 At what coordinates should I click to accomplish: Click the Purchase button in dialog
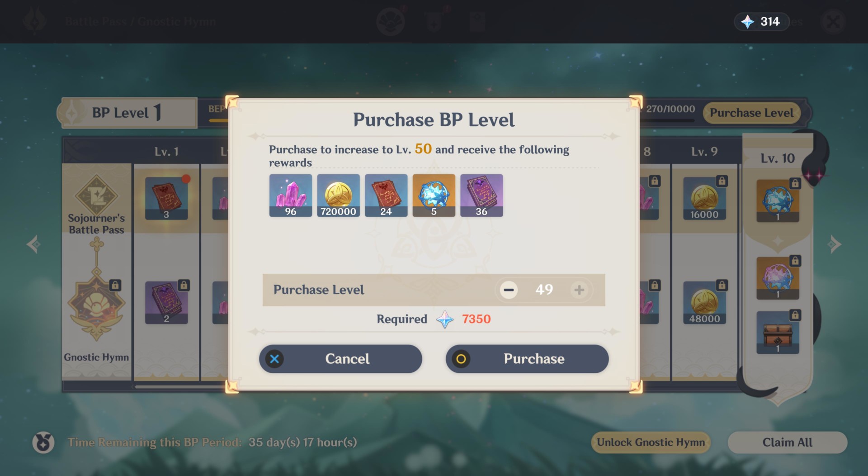click(527, 359)
